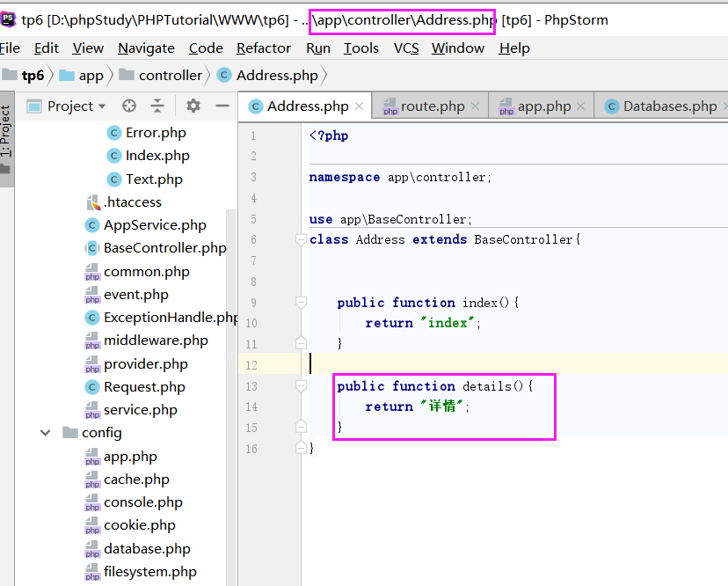728x586 pixels.
Task: Fold the details function at line 13
Action: [x=301, y=386]
